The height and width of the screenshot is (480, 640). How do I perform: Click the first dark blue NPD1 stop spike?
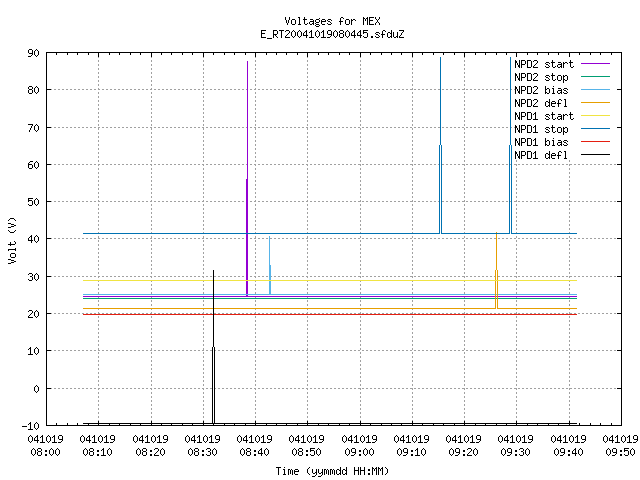pyautogui.click(x=440, y=147)
